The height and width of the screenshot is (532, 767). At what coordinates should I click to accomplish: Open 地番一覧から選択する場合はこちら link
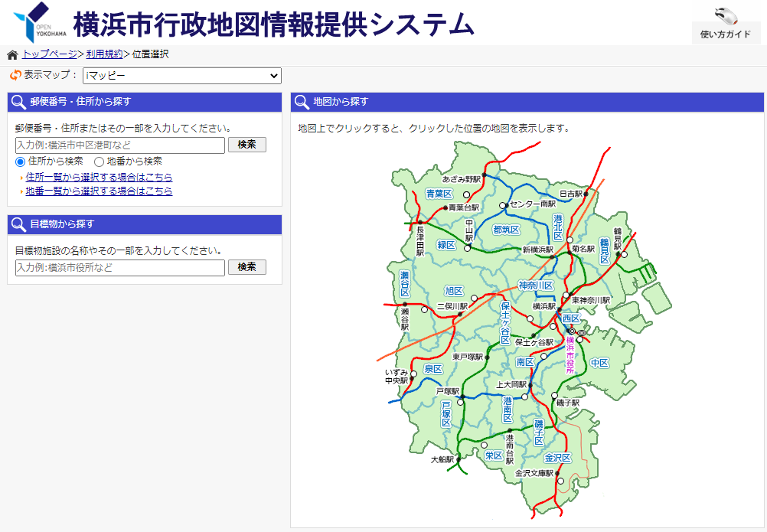tap(99, 191)
